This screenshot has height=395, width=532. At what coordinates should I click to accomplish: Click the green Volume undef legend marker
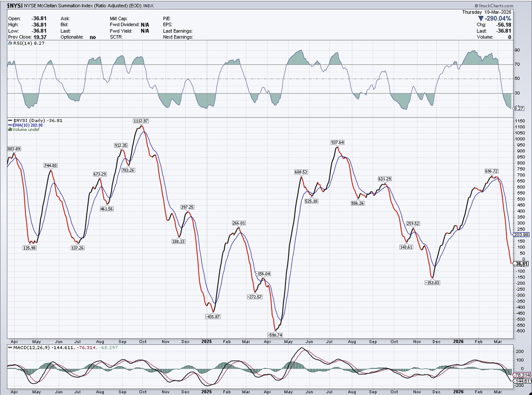click(x=10, y=130)
